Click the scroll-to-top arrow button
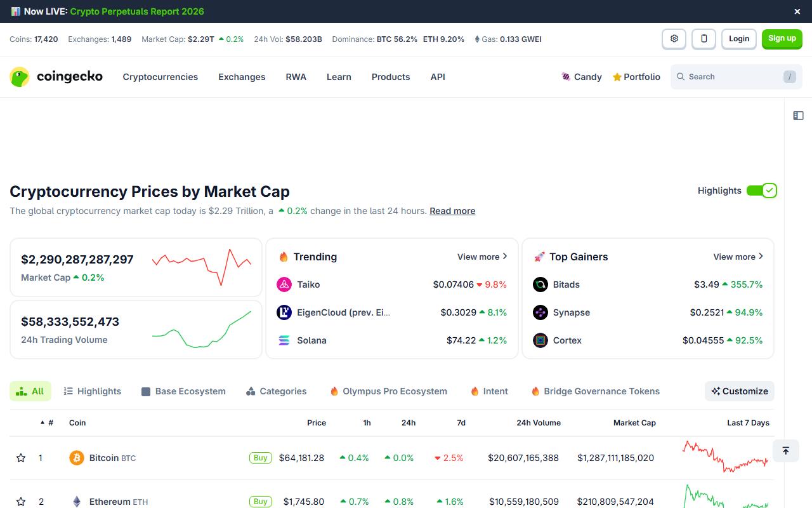This screenshot has width=812, height=508. [785, 451]
